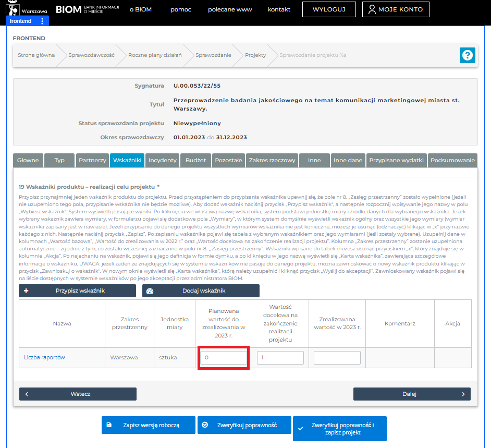Select the Podsumowanie tab
The width and height of the screenshot is (491, 448).
tap(452, 160)
